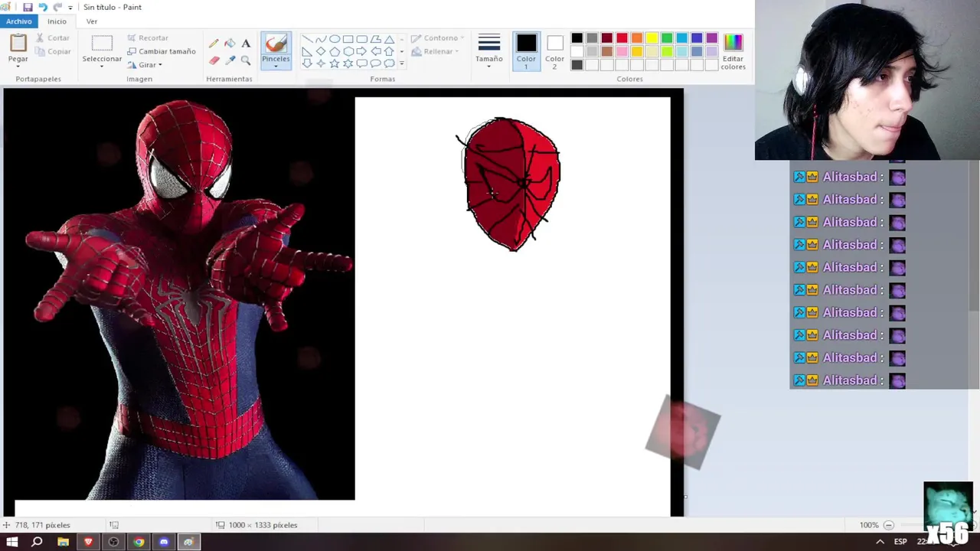This screenshot has width=980, height=551.
Task: Click the Save icon in title bar
Action: pos(28,7)
